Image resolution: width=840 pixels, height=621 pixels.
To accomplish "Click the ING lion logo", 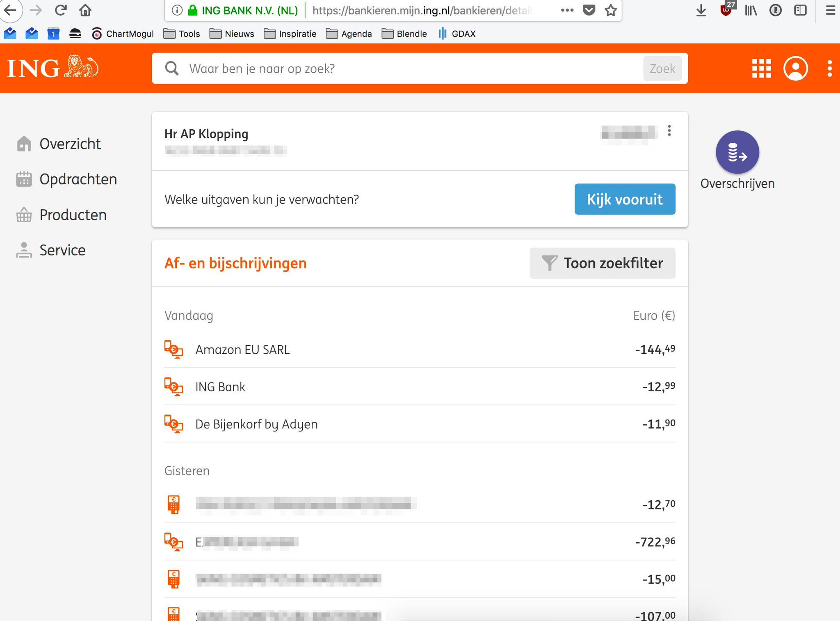I will click(53, 67).
